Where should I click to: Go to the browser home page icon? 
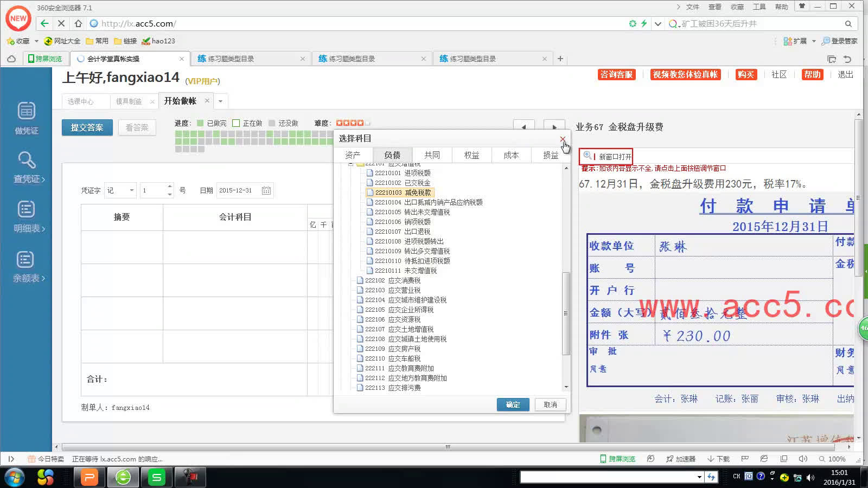(78, 23)
